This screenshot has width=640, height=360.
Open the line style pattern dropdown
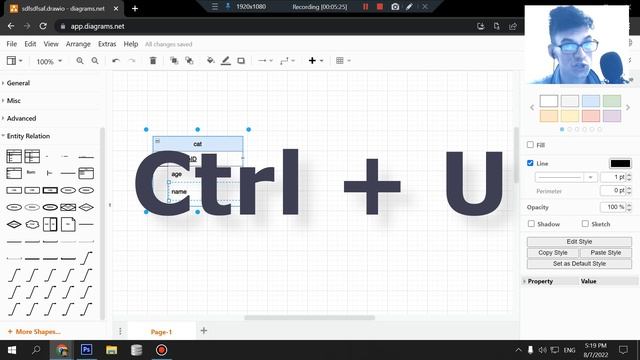(x=566, y=177)
